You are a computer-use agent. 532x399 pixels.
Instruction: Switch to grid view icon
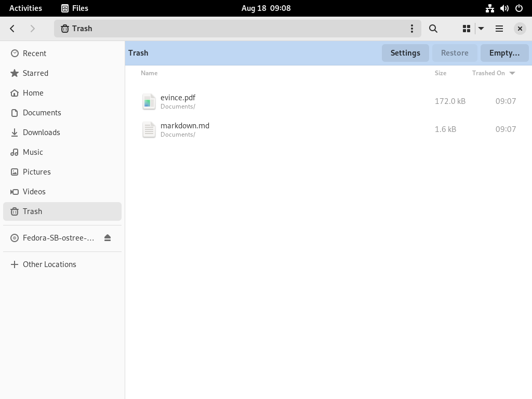click(x=467, y=29)
